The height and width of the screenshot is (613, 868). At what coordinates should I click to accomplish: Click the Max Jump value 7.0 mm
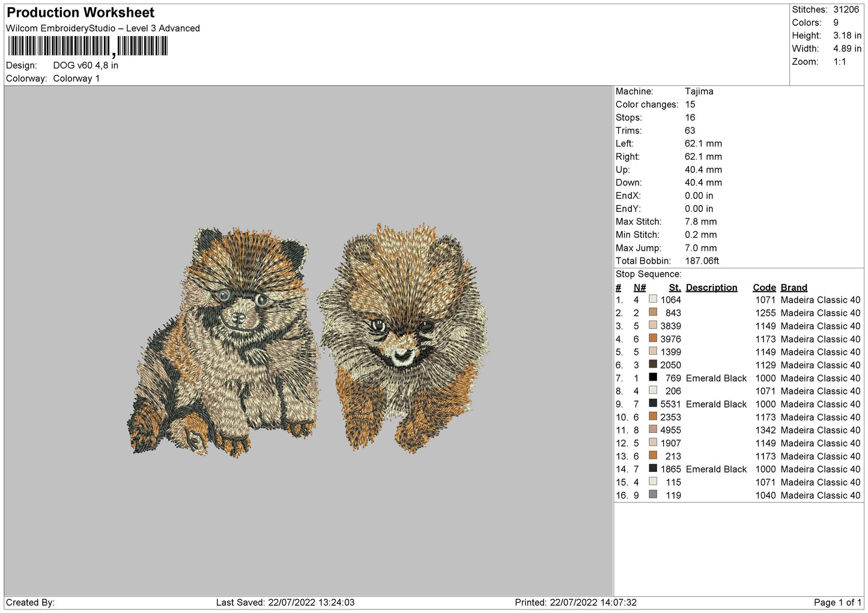click(x=700, y=248)
